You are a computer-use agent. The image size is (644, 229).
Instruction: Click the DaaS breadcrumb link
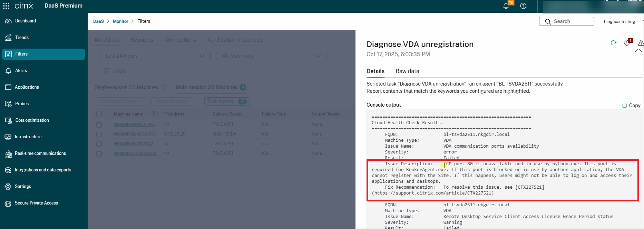(x=98, y=21)
